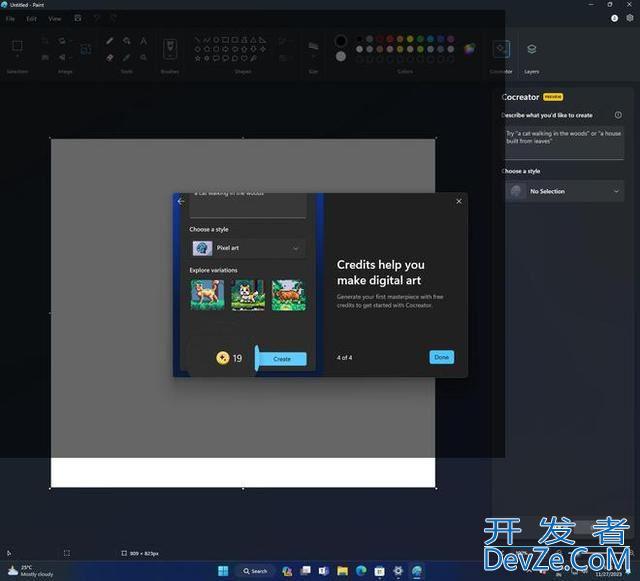Select the Pencil tool

click(x=110, y=41)
